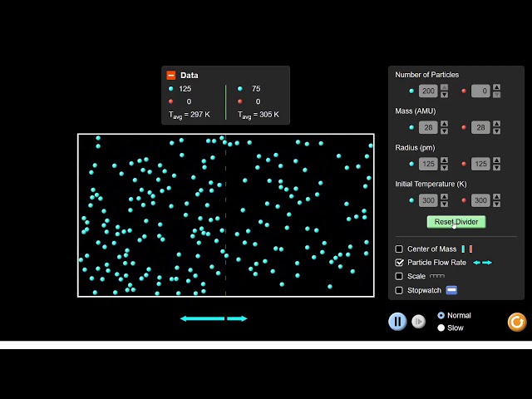Click the Stopwatch icon
The width and height of the screenshot is (532, 399).
[451, 290]
